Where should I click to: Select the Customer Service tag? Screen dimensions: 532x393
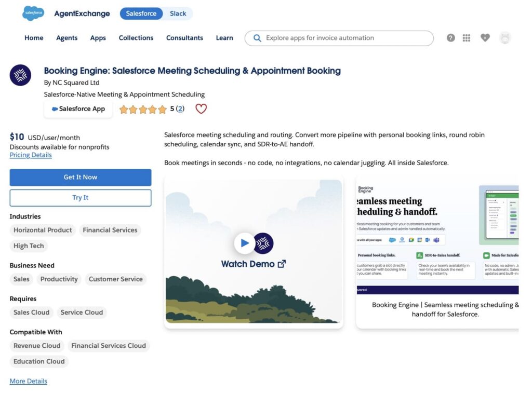pyautogui.click(x=116, y=279)
